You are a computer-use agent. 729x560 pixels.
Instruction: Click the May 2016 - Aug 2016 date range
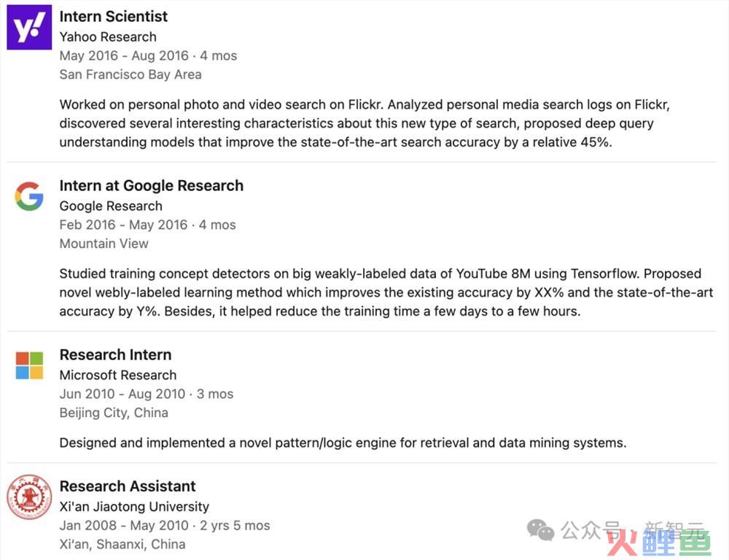point(124,56)
